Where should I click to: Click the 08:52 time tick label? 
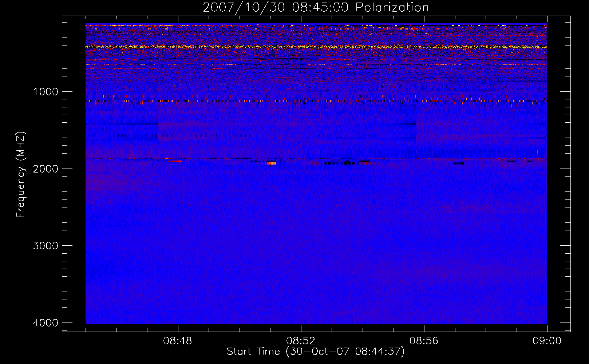301,341
